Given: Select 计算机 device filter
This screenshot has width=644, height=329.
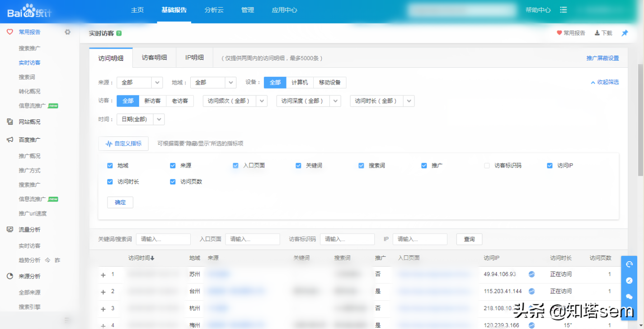Looking at the screenshot, I should [300, 83].
